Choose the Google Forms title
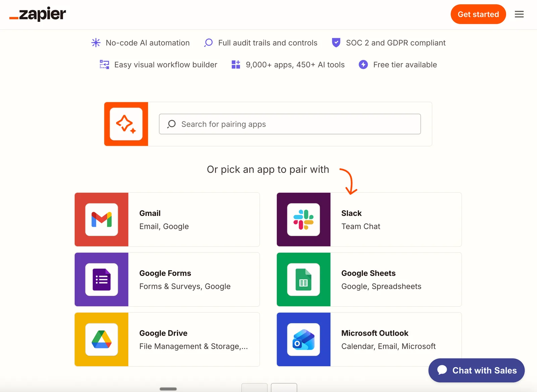537x392 pixels. (165, 273)
